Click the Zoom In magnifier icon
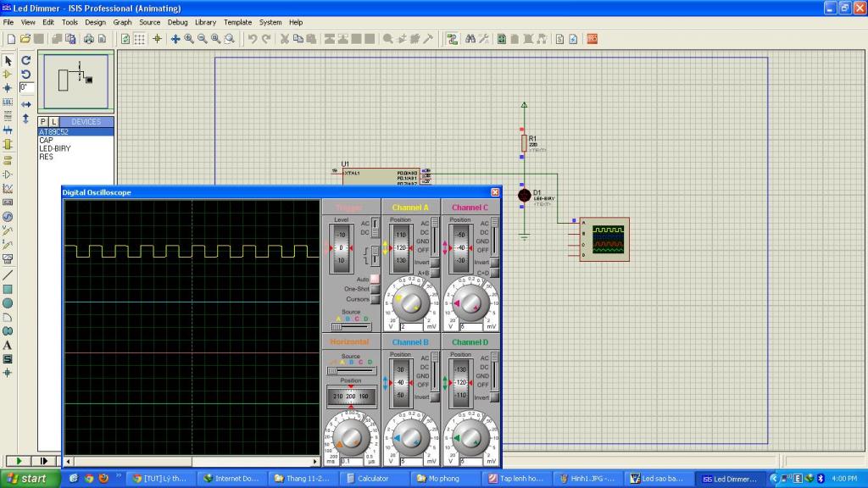This screenshot has height=488, width=868. tap(189, 39)
